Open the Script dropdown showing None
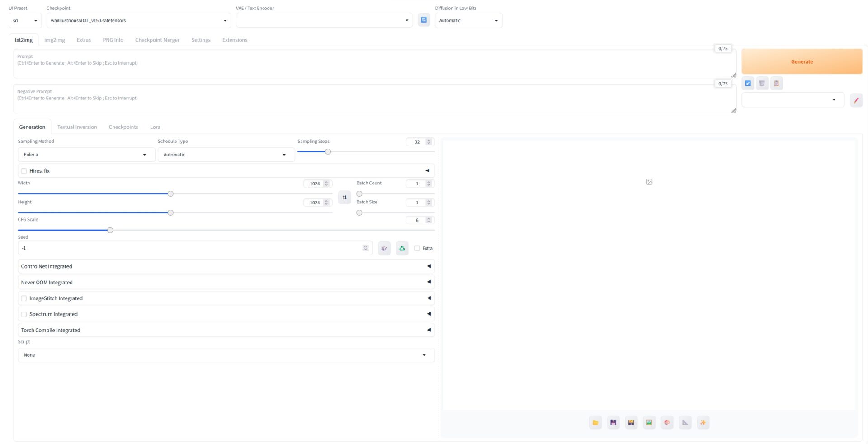The image size is (868, 444). [226, 355]
